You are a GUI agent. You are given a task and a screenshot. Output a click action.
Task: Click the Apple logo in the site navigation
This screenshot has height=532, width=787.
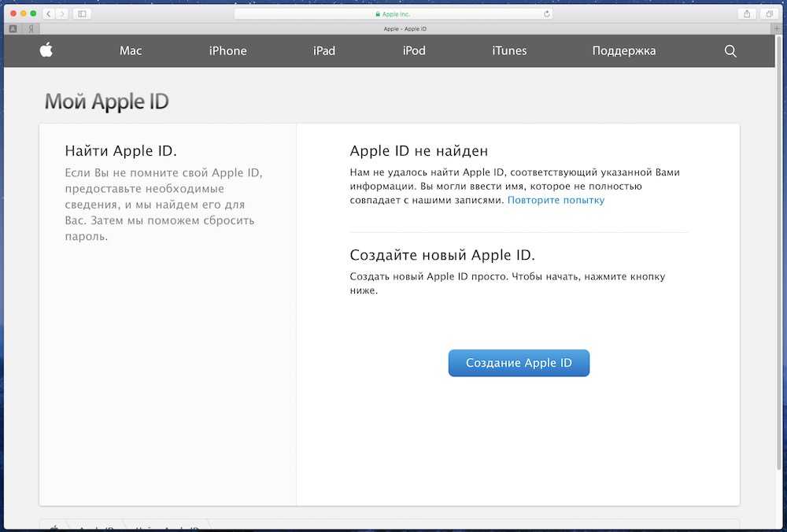[x=46, y=50]
